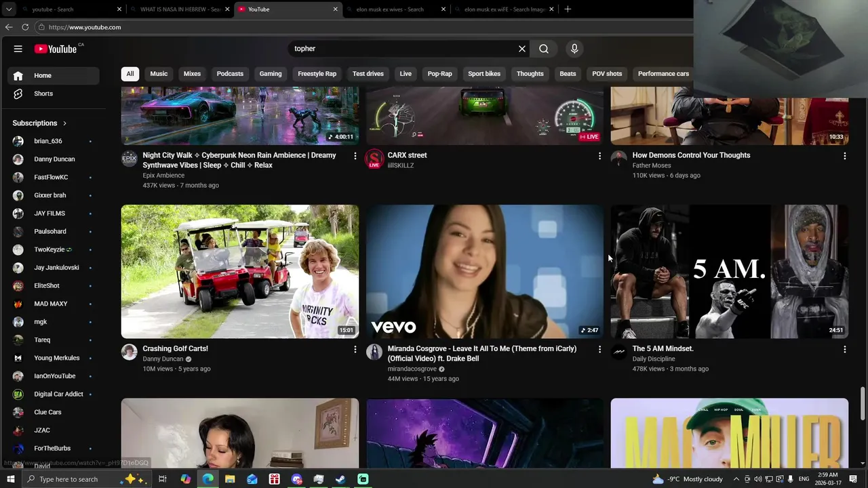Click the Daily Discipline channel avatar

coord(618,352)
